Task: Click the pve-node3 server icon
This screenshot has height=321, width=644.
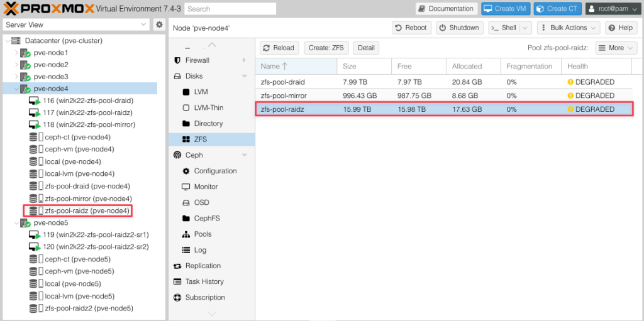Action: 26,77
